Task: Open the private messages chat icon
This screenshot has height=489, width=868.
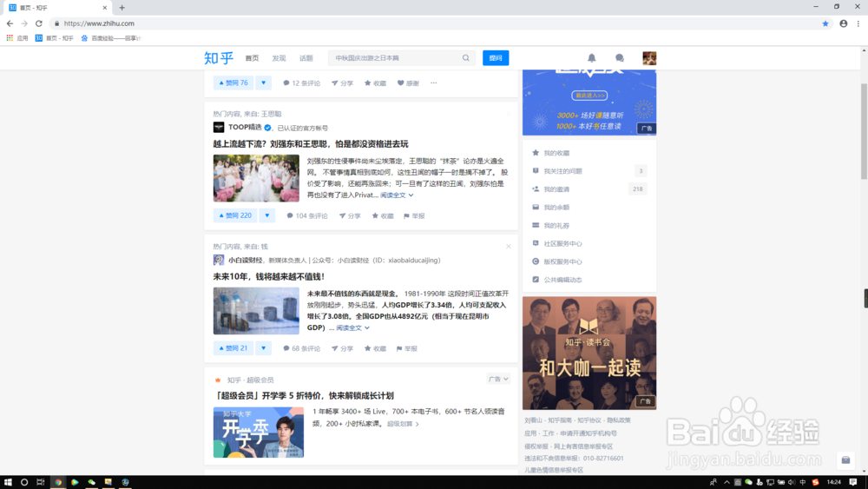Action: click(620, 57)
